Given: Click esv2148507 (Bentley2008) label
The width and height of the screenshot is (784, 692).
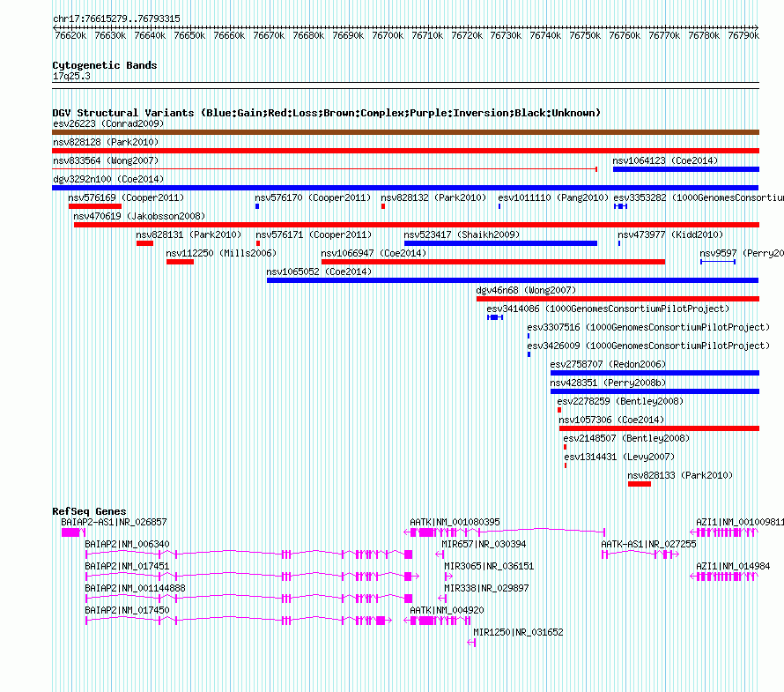Looking at the screenshot, I should click(x=626, y=438).
